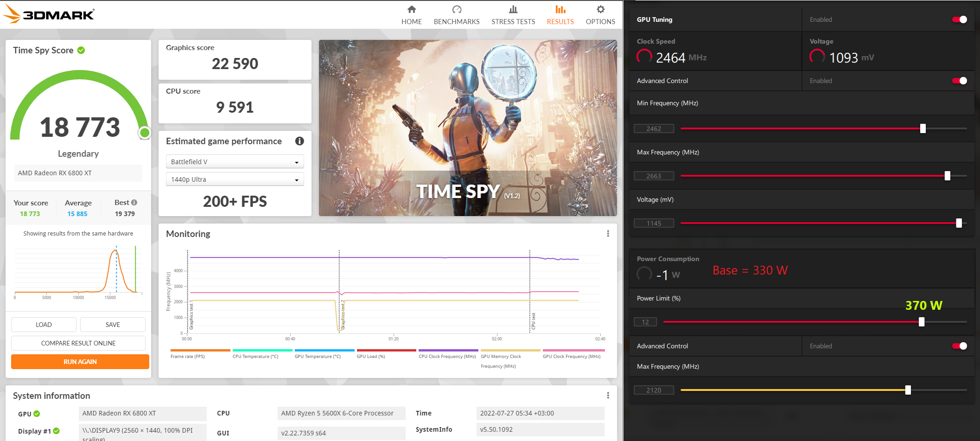Image resolution: width=980 pixels, height=441 pixels.
Task: Click the Max Frequency value field 2120
Action: [654, 390]
